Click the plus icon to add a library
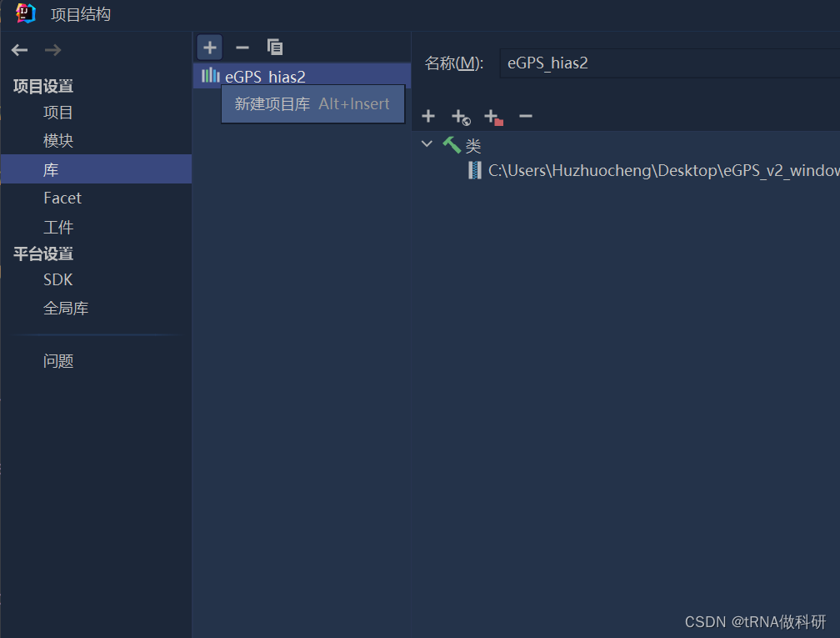 pyautogui.click(x=209, y=47)
